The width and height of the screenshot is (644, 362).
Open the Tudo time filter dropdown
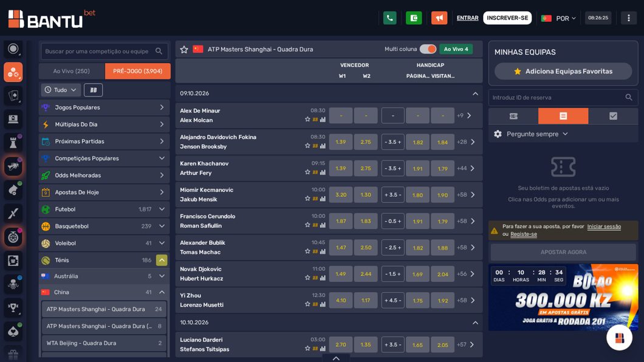pyautogui.click(x=60, y=90)
